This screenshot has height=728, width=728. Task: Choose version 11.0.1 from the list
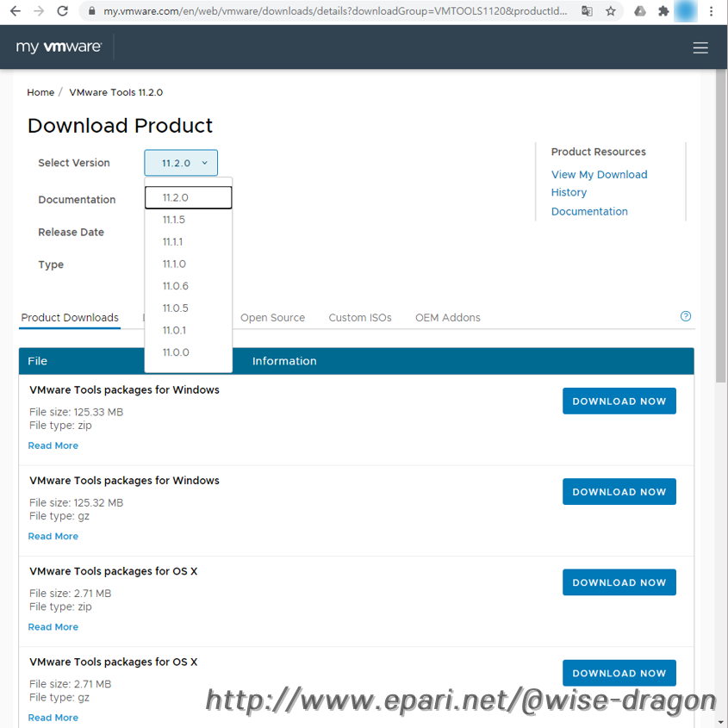coord(188,330)
